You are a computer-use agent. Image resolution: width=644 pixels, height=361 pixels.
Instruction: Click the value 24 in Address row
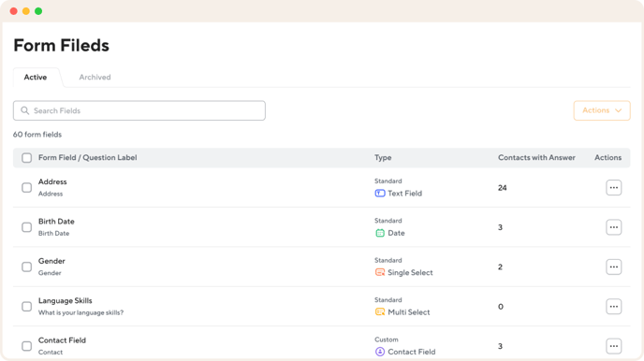(x=503, y=188)
